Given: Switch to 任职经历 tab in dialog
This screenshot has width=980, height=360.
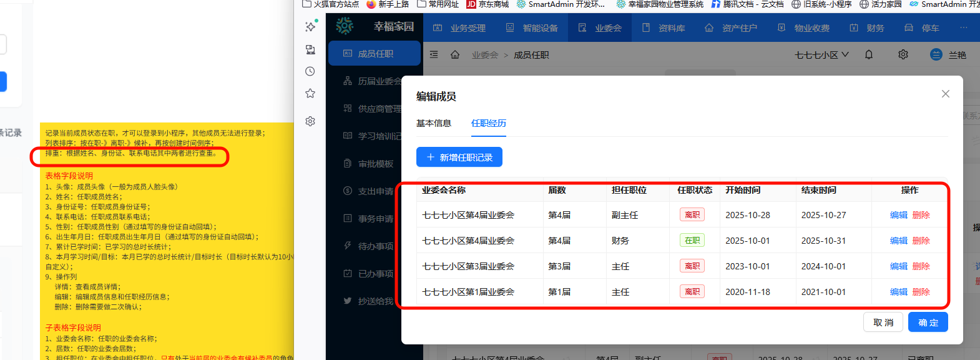Looking at the screenshot, I should pos(489,123).
